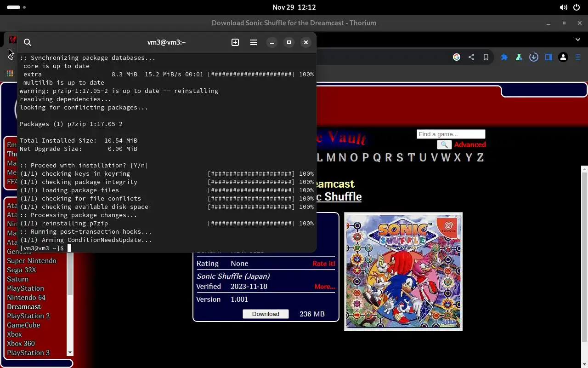
Task: Bookmark this page with the bookmark icon
Action: (x=486, y=57)
